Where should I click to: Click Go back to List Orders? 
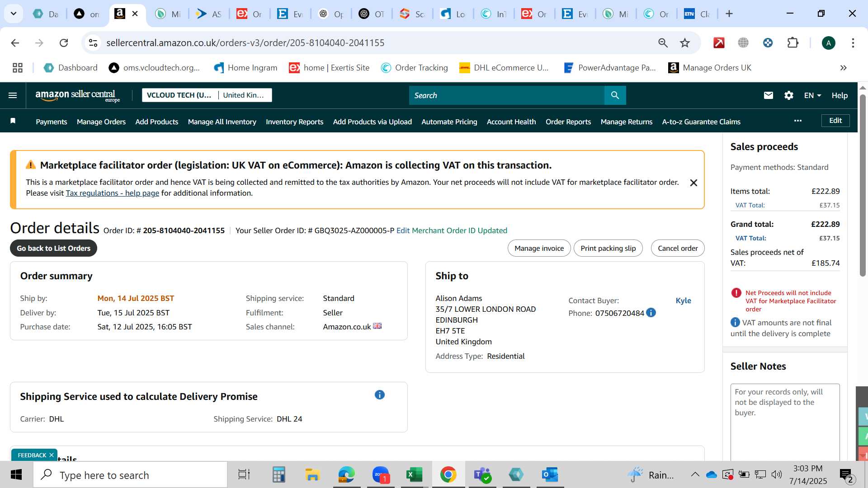(54, 248)
